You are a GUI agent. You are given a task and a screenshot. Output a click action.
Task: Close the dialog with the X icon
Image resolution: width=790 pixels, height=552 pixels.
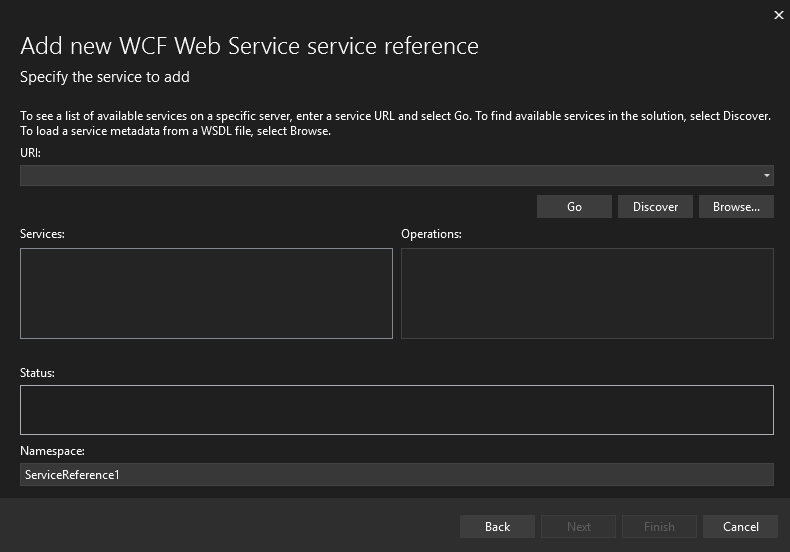click(778, 15)
